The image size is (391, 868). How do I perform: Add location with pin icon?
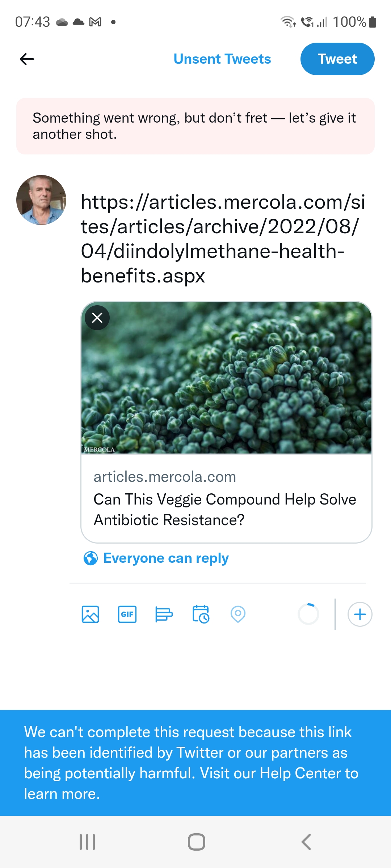coord(238,614)
